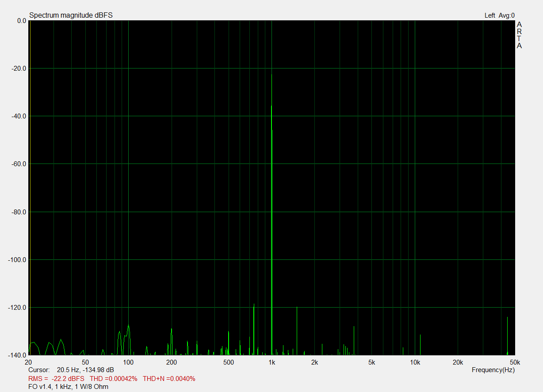Viewport: 543px width, 392px height.
Task: Click the '200' frequency axis label
Action: click(172, 362)
